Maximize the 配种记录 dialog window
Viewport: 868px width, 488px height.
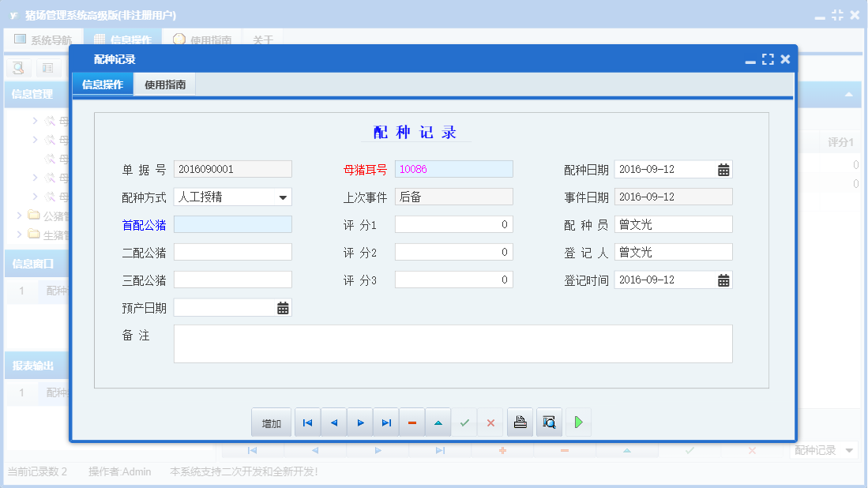[x=768, y=59]
